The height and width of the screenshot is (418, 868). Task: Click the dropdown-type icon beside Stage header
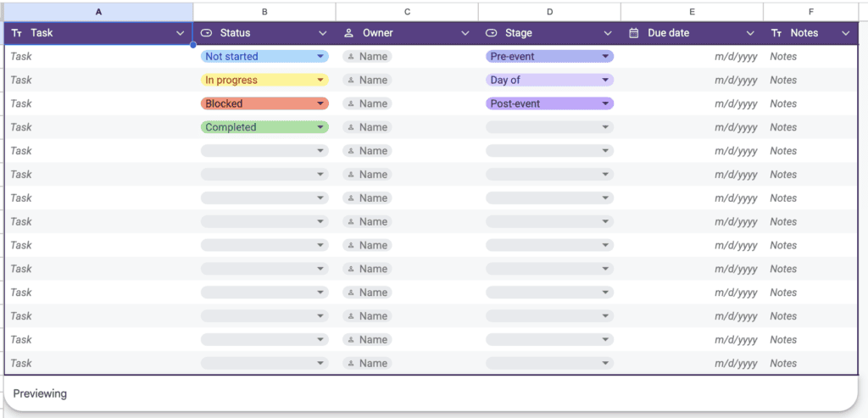(x=491, y=33)
